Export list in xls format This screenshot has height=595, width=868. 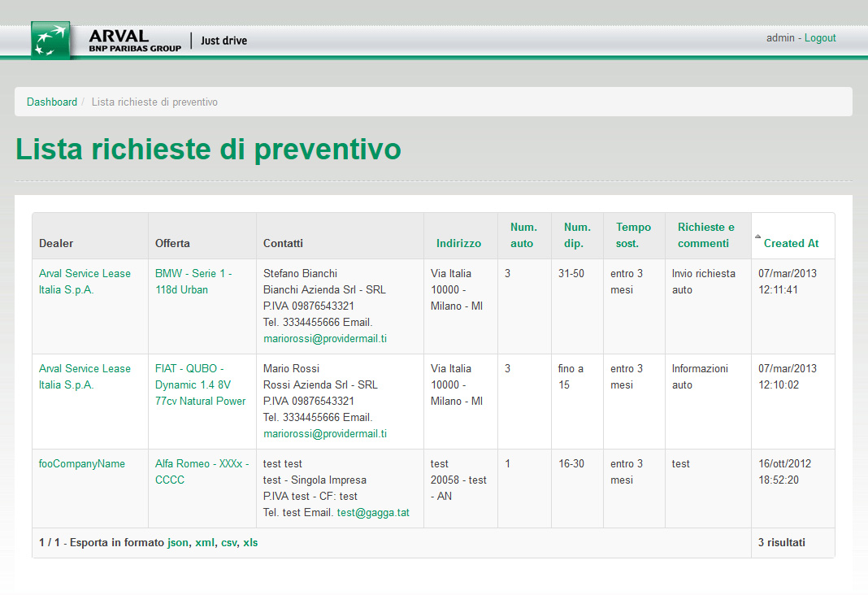(x=250, y=542)
